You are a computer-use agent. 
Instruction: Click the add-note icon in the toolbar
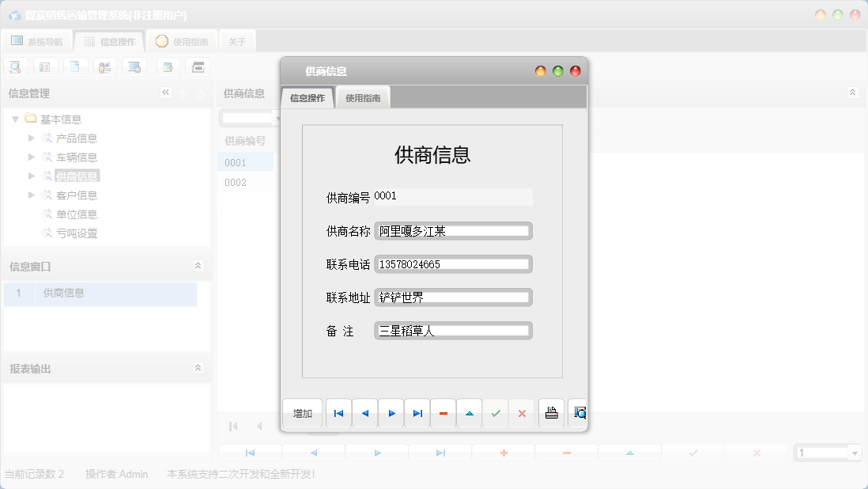coord(167,66)
